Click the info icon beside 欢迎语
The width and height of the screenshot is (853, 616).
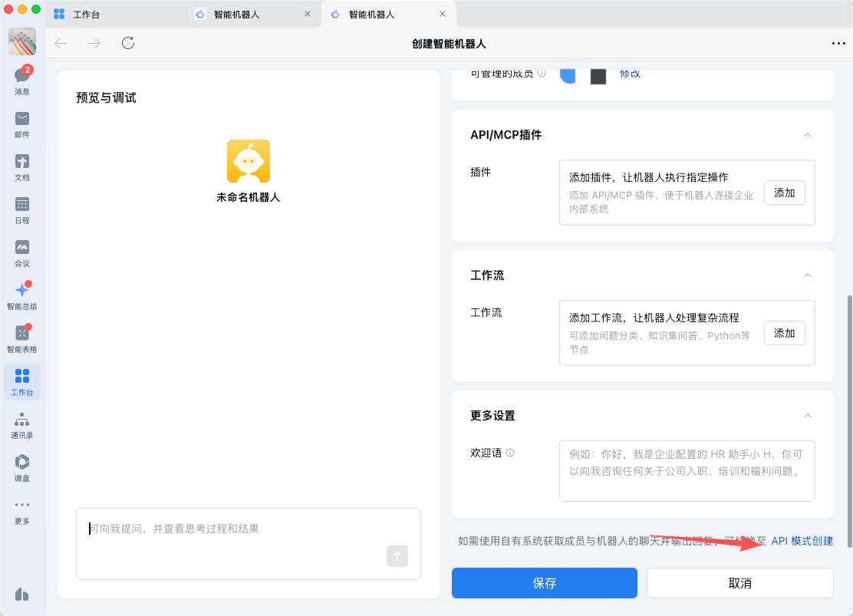510,453
